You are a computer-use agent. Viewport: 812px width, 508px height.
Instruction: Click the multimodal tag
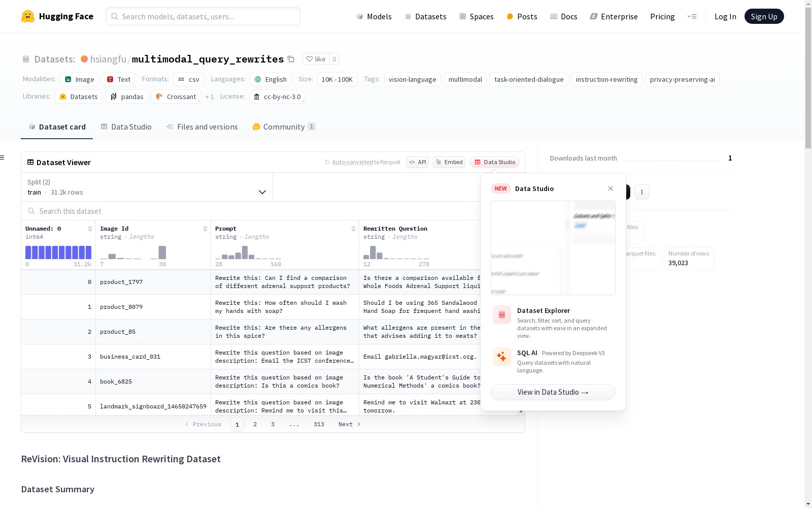click(x=465, y=79)
